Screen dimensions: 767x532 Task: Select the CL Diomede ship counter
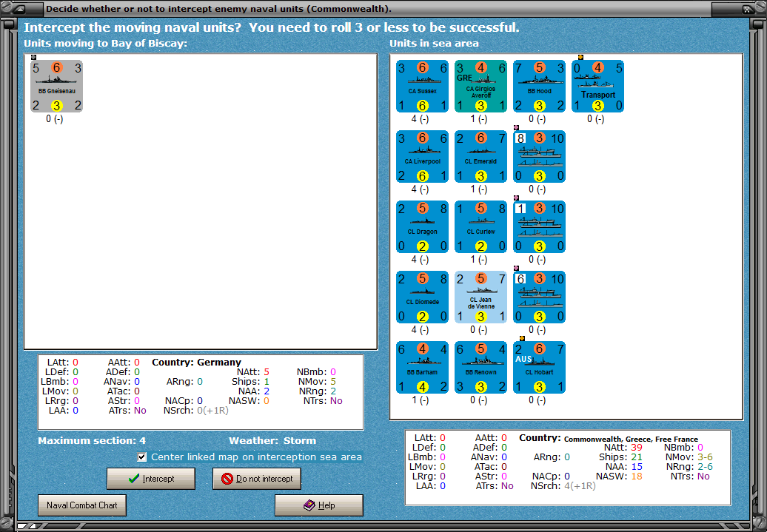pyautogui.click(x=422, y=297)
